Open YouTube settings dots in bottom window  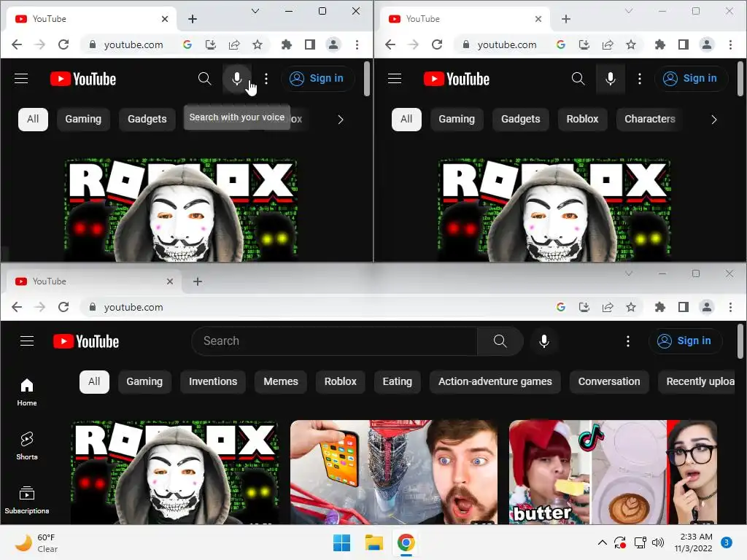628,341
